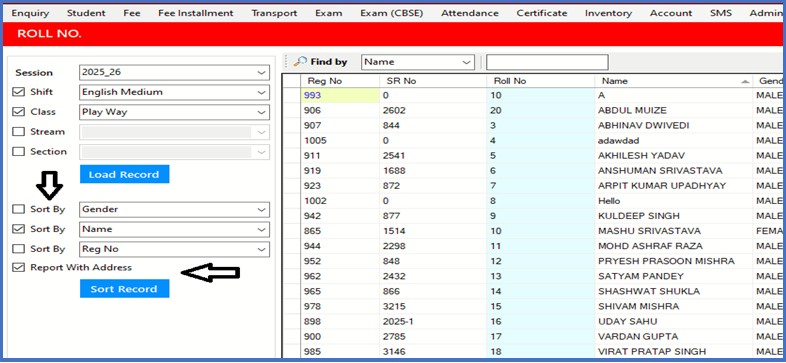Viewport: 786px width, 363px height.
Task: Open the Student menu
Action: pos(86,13)
